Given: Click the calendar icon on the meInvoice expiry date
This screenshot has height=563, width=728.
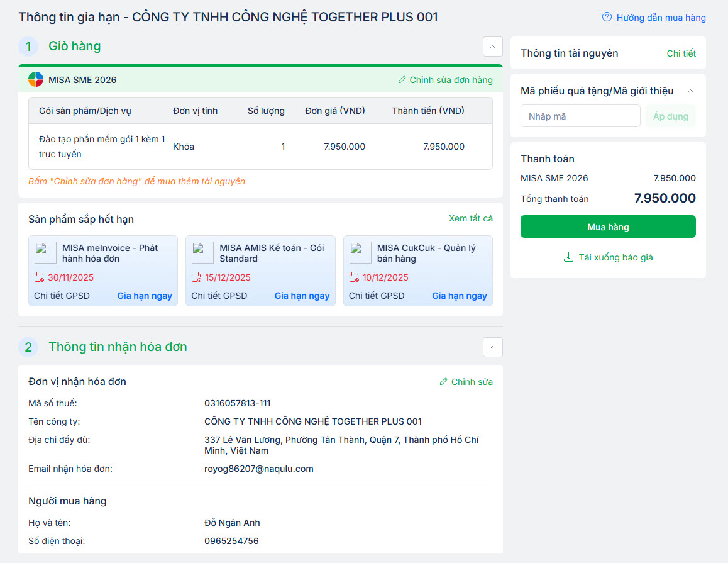Looking at the screenshot, I should pos(39,277).
